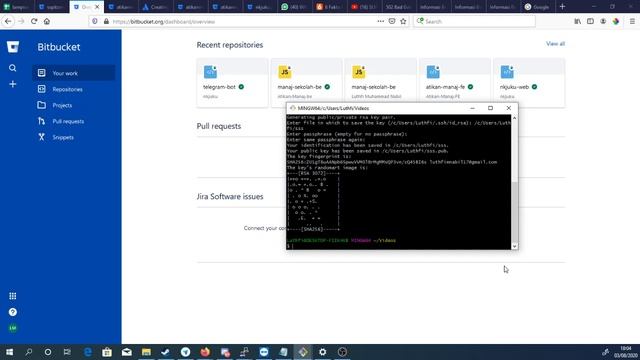Click the browser Home button
This screenshot has width=640, height=360.
(x=47, y=21)
